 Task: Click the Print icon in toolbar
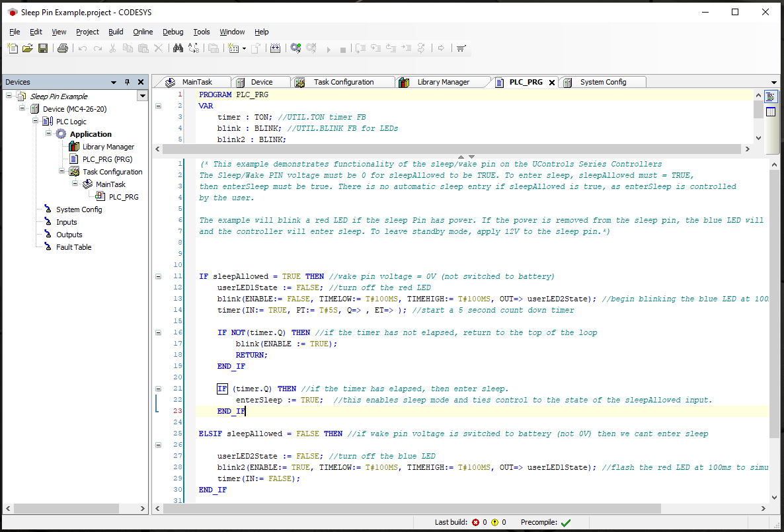click(63, 48)
